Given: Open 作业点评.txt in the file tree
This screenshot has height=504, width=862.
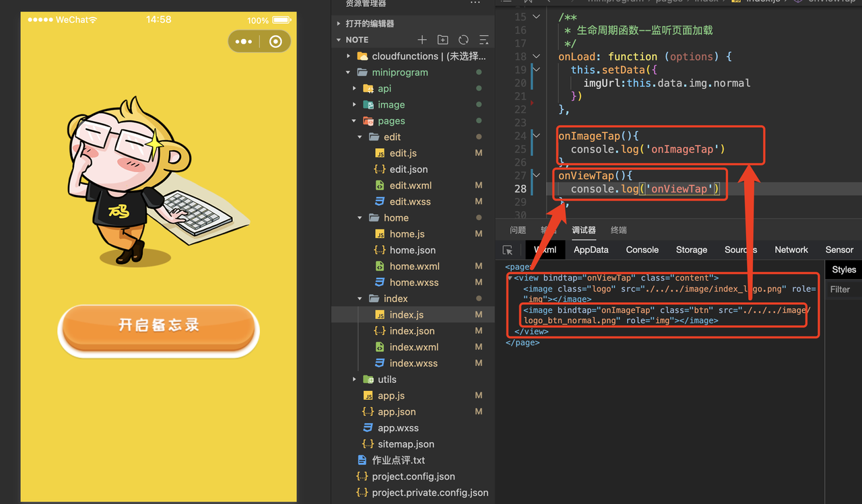Looking at the screenshot, I should click(398, 460).
